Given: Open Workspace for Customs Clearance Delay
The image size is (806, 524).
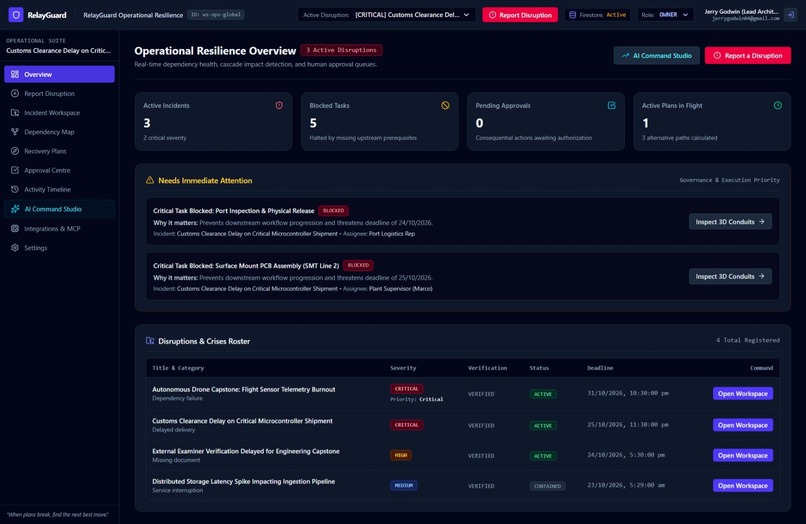Looking at the screenshot, I should click(x=743, y=425).
